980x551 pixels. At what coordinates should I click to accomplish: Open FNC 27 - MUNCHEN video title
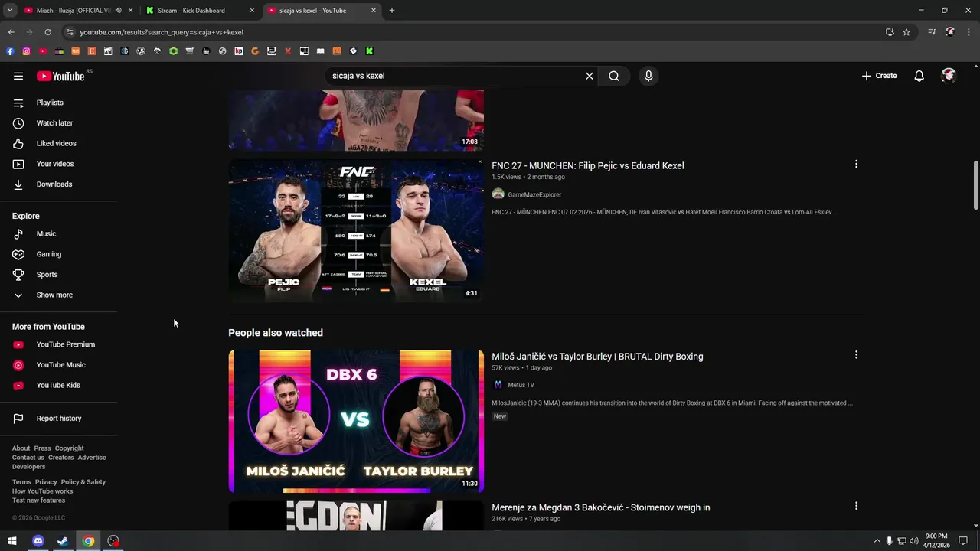click(588, 165)
